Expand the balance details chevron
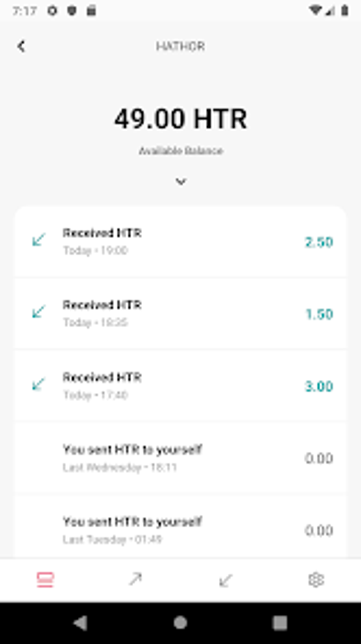This screenshot has height=644, width=361. pos(181,182)
